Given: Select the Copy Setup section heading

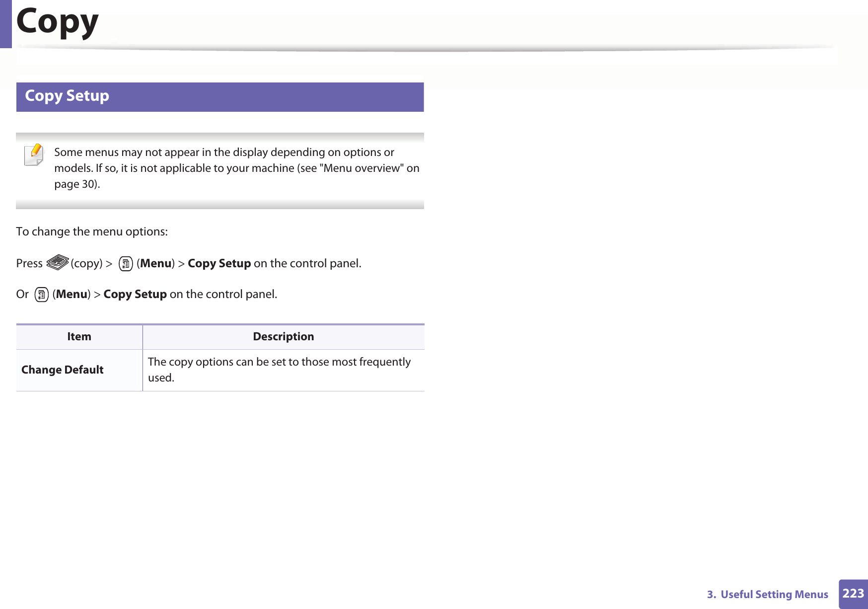Looking at the screenshot, I should coord(220,97).
